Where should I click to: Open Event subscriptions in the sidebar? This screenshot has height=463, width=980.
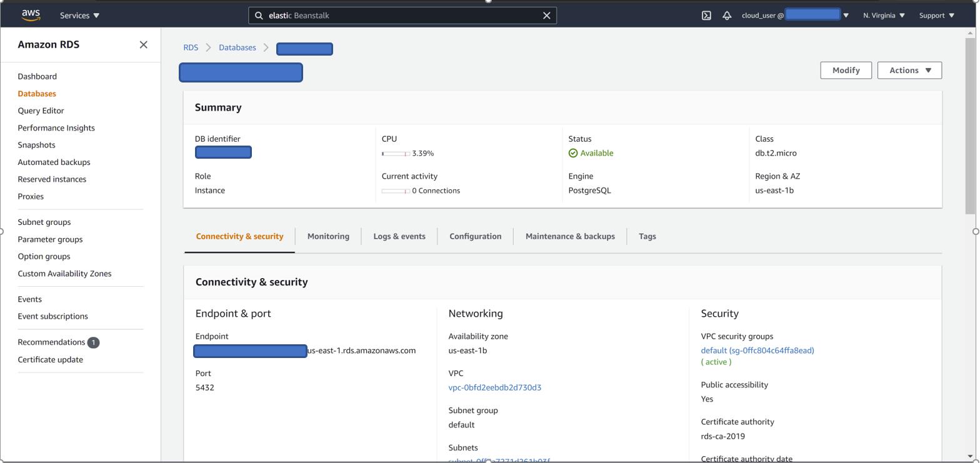click(x=52, y=316)
